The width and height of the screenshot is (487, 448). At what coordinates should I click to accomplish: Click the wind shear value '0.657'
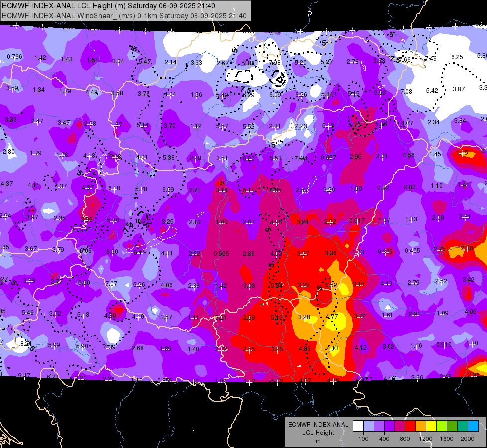click(329, 158)
